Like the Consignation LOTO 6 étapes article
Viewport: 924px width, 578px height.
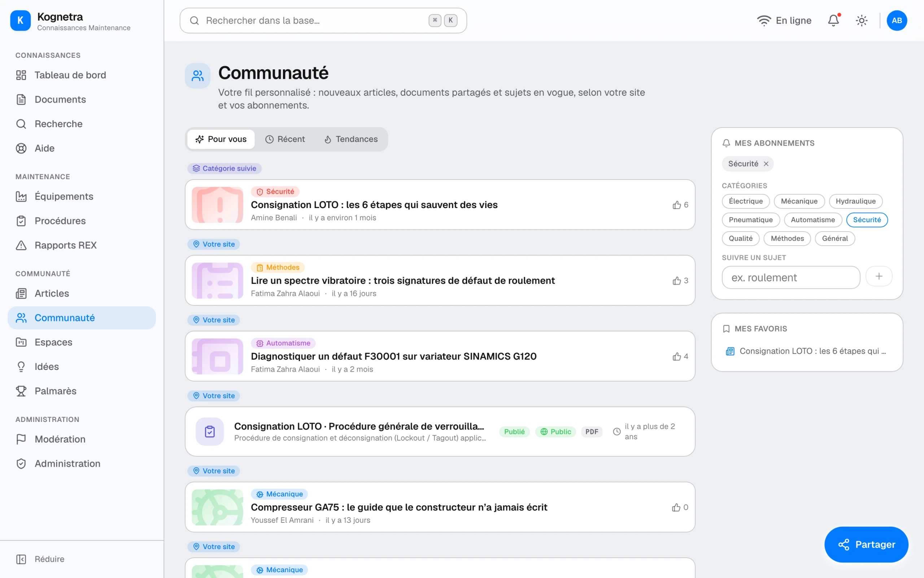680,205
